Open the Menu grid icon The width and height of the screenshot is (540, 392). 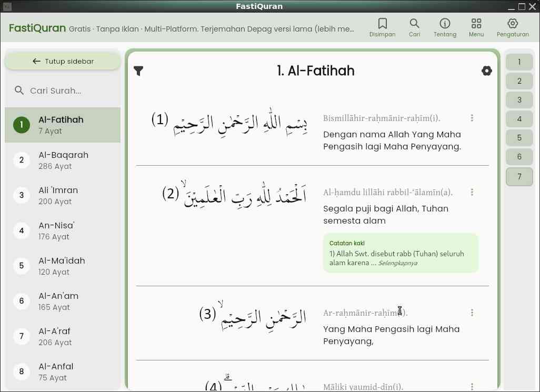pos(476,26)
